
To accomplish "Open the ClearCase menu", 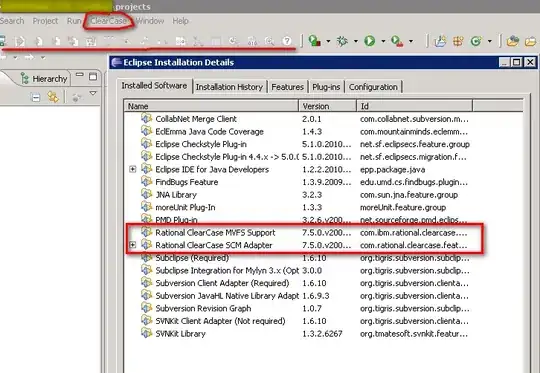I will [108, 21].
